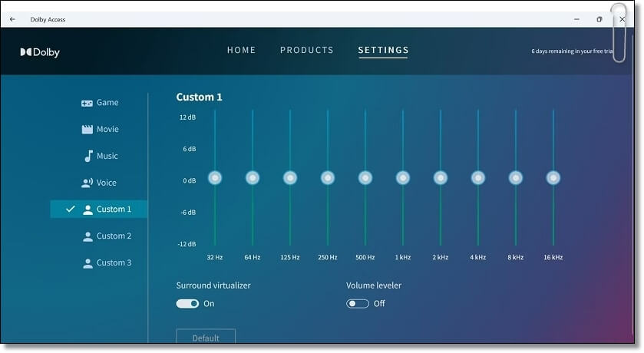Click the Movie clapperboard icon
The height and width of the screenshot is (353, 644).
(x=87, y=129)
